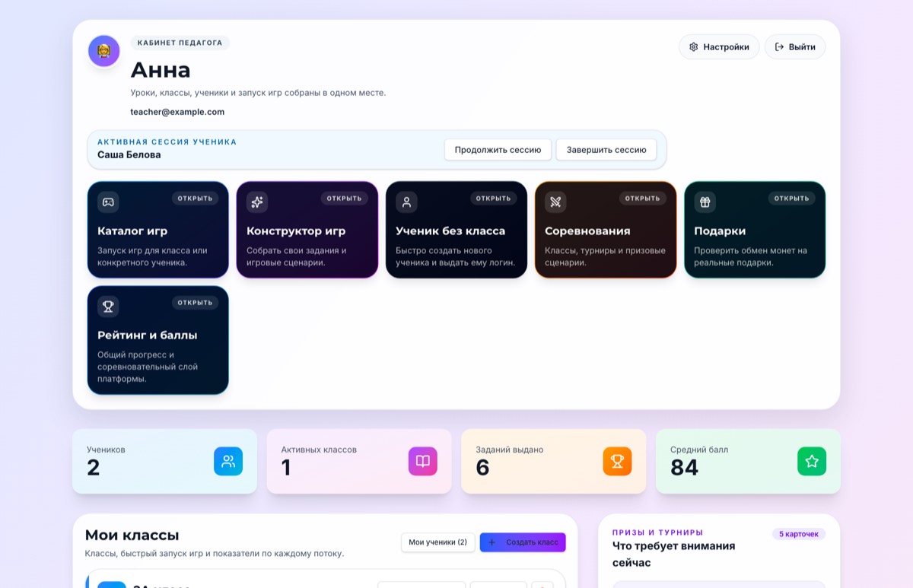913x588 pixels.
Task: Select the gamepad icon on Каталог игр card
Action: point(108,202)
